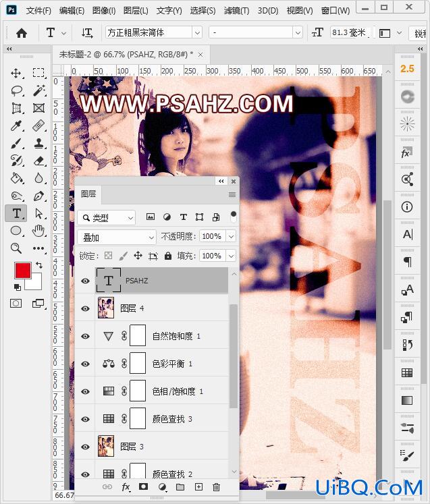Open the 图像(I) menu
The image size is (430, 504).
(104, 11)
